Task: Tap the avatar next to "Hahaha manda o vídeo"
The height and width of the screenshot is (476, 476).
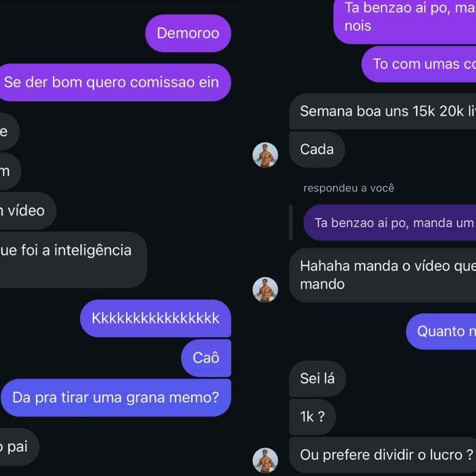Action: coord(265,290)
